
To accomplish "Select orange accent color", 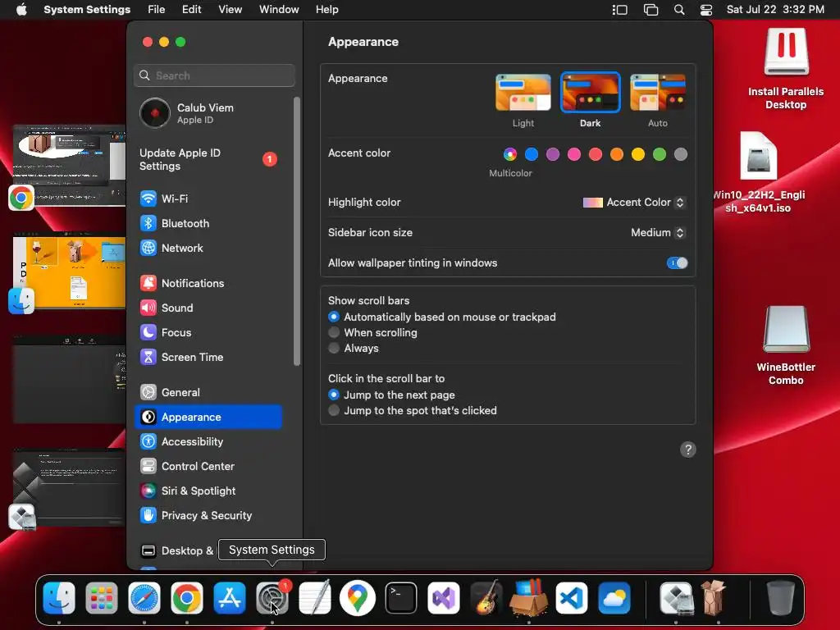I will pos(617,155).
